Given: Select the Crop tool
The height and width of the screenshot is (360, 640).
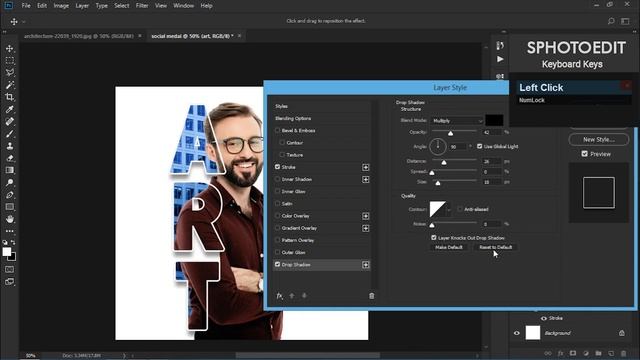Looking at the screenshot, I should 9,97.
